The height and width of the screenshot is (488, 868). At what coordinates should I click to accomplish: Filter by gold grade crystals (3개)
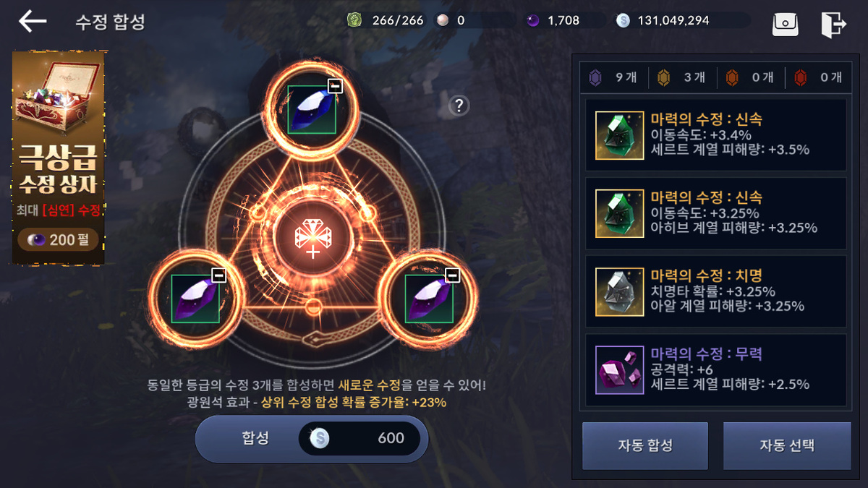(682, 77)
